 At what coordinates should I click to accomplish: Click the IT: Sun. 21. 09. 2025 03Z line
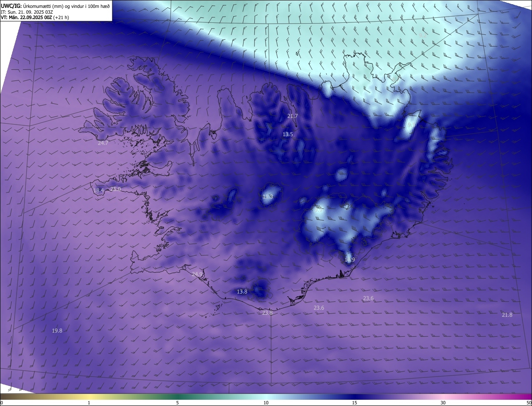coord(26,12)
